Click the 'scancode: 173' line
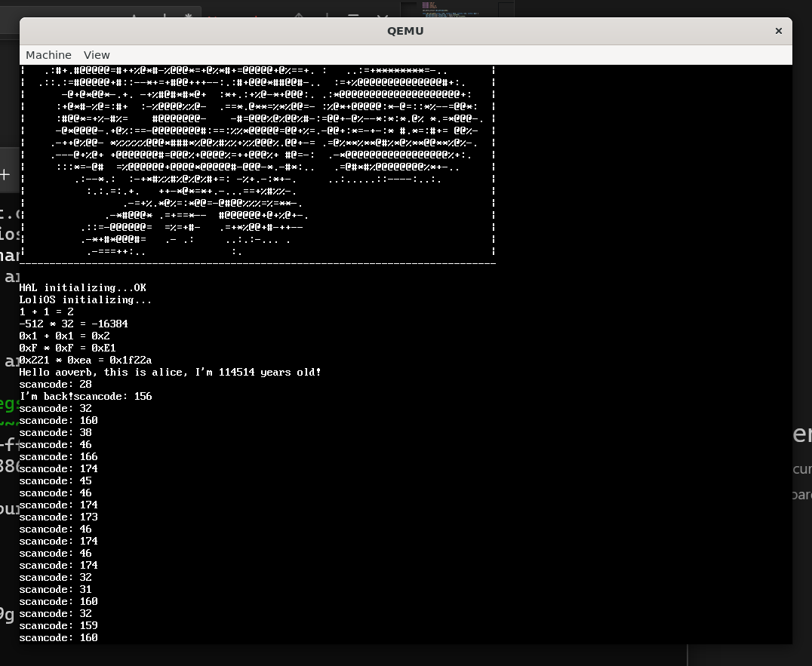The width and height of the screenshot is (812, 666). coord(58,517)
